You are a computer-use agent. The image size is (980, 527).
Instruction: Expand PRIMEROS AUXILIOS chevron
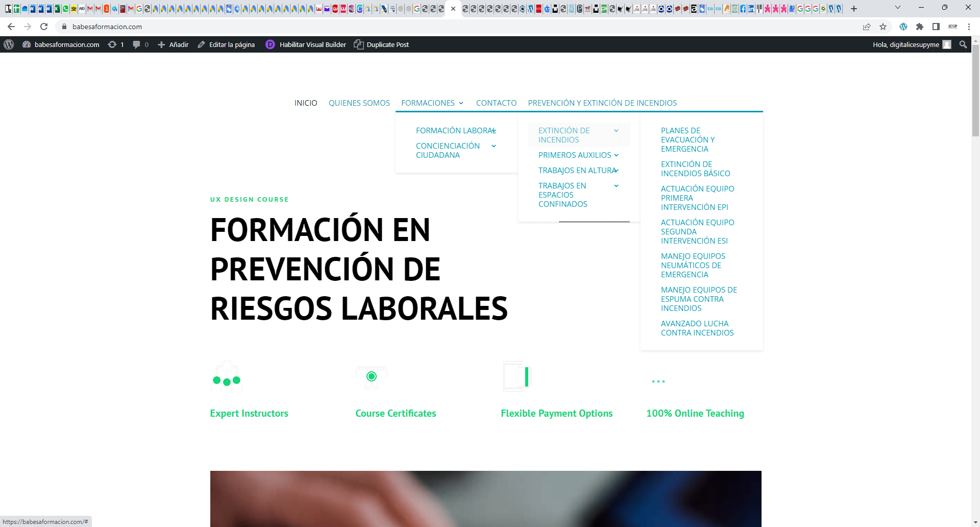616,155
